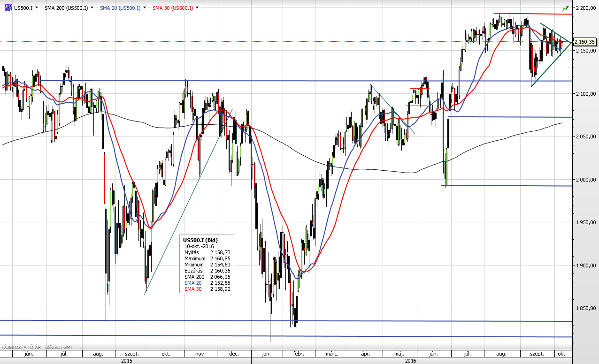Open the SMA 30 (US500.I) indicator dropdown
This screenshot has width=599, height=364.
coord(196,8)
